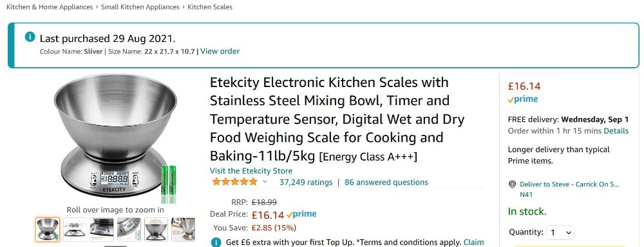
Task: Click the info icon beside Top Up offer
Action: 216,242
